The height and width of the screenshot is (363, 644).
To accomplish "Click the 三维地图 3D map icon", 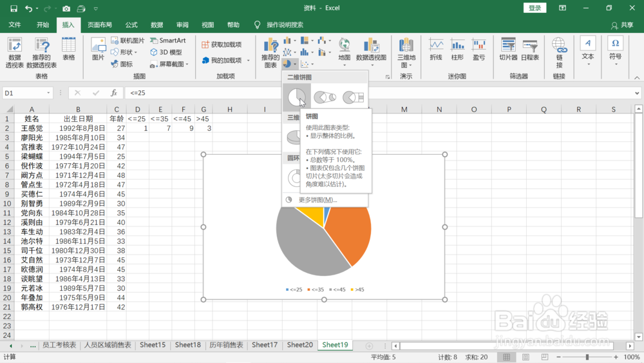I will (406, 53).
